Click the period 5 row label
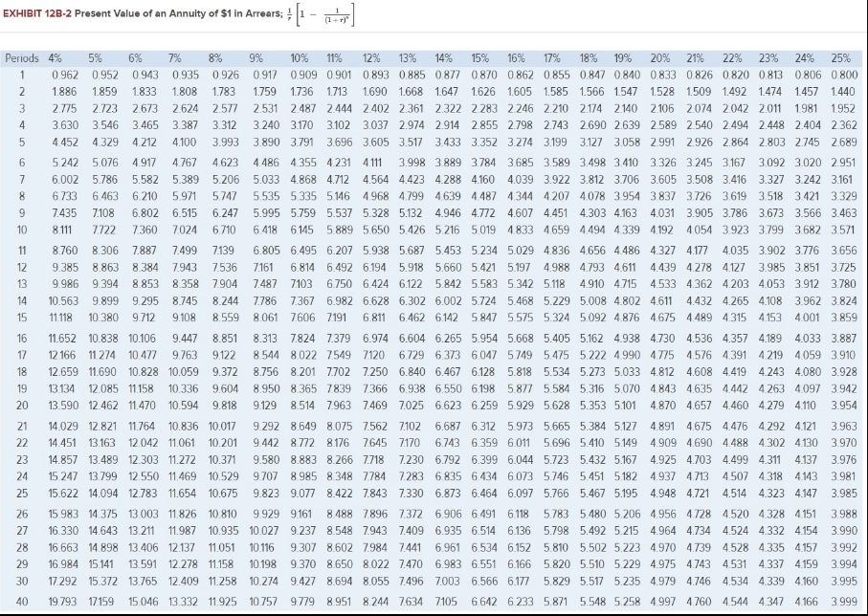This screenshot has height=616, width=868. click(22, 143)
